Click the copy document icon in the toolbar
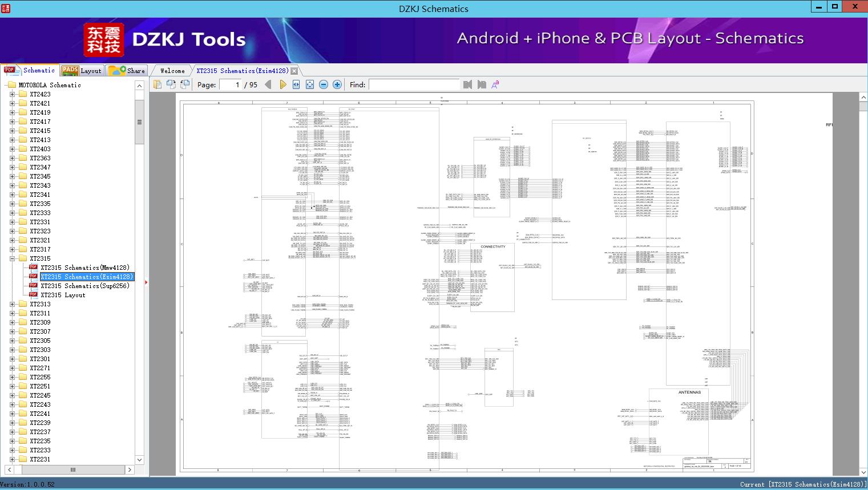The width and height of the screenshot is (868, 490). (158, 84)
